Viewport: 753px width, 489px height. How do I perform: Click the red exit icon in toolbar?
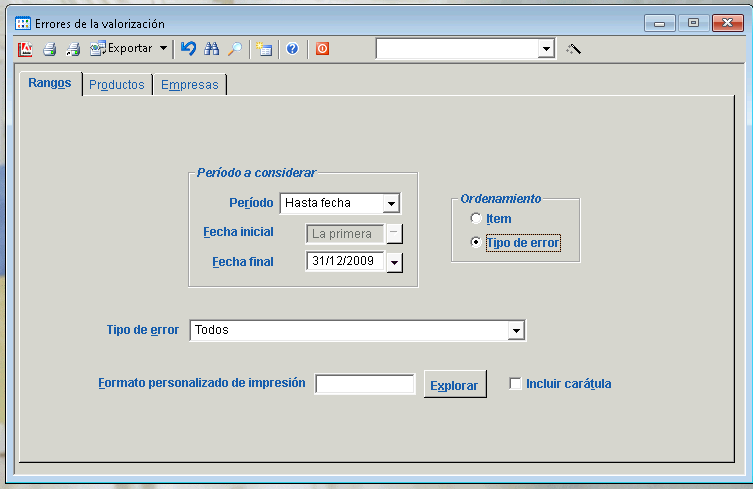pos(322,48)
